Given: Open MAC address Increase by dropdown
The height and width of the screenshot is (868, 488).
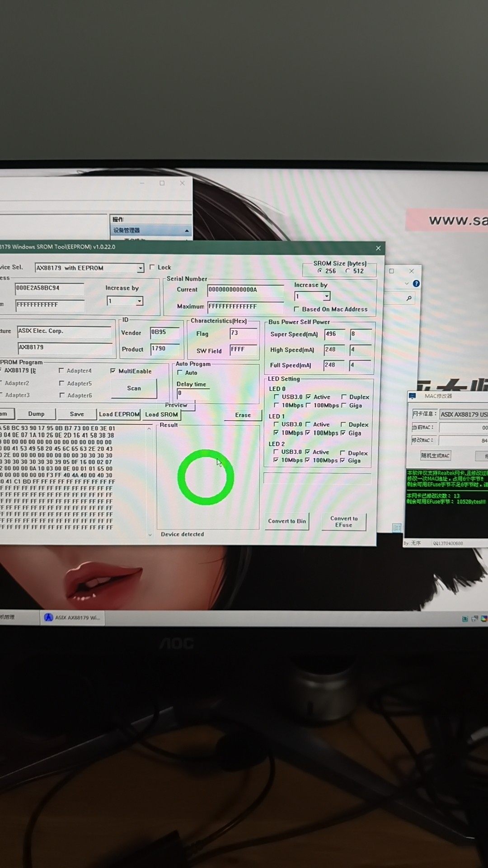Looking at the screenshot, I should click(139, 301).
